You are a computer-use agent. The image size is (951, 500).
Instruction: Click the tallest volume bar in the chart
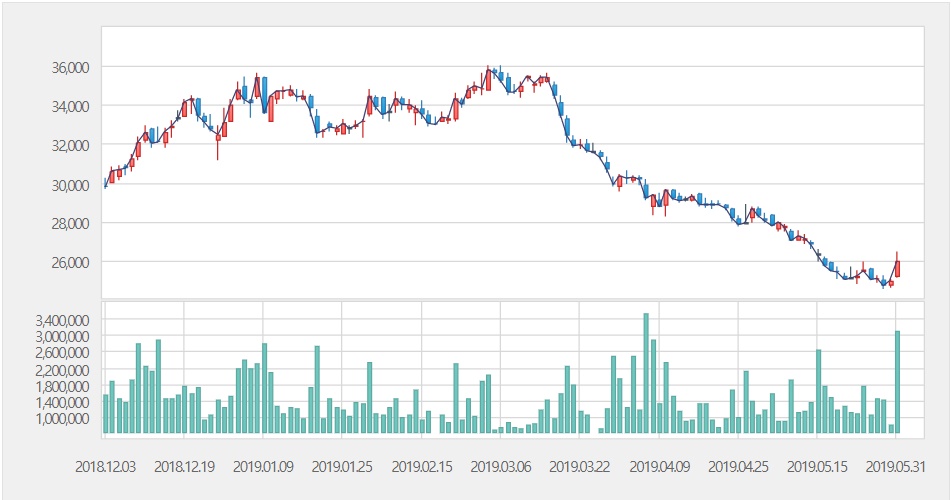coord(646,374)
